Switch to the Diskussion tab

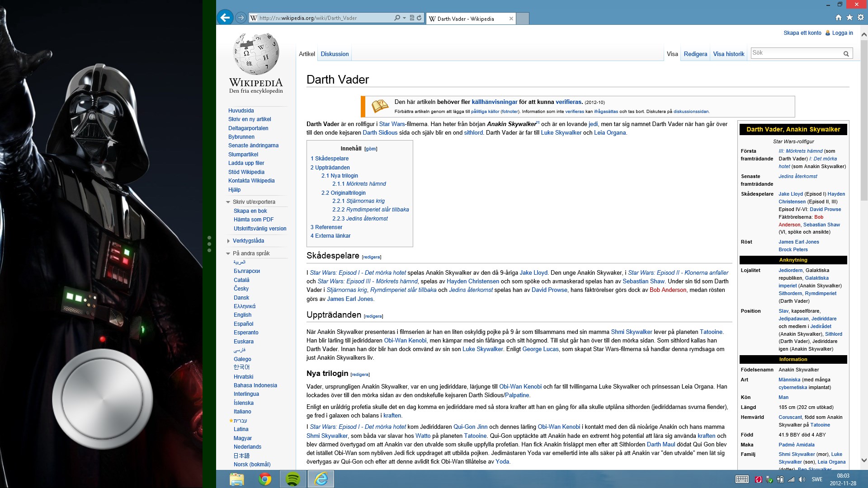(335, 54)
